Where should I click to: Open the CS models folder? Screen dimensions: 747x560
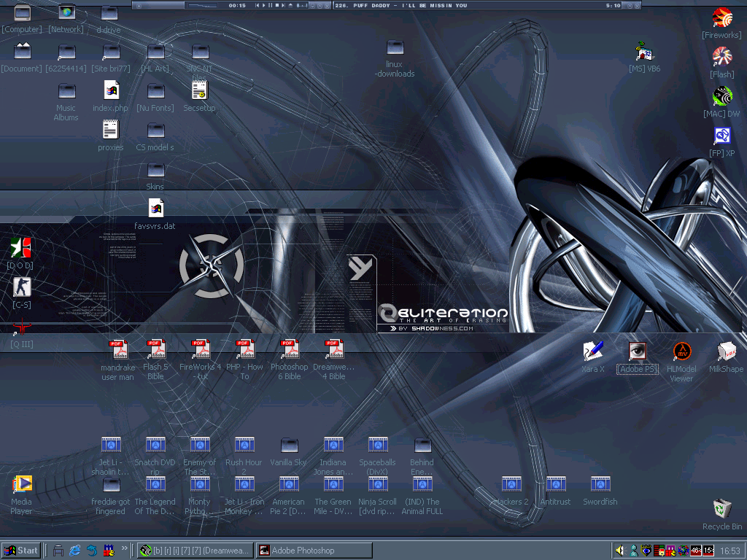point(155,136)
